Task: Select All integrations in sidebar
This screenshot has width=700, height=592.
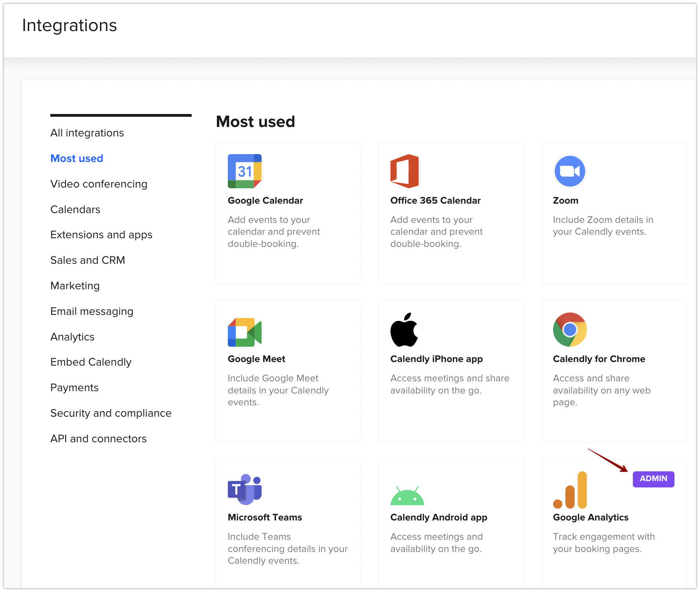Action: (87, 133)
